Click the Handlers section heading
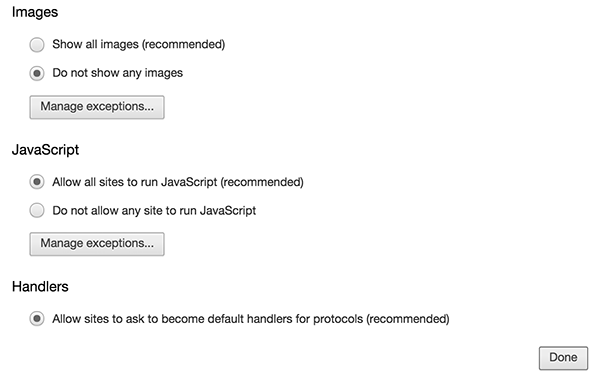600x379 pixels. [x=40, y=287]
